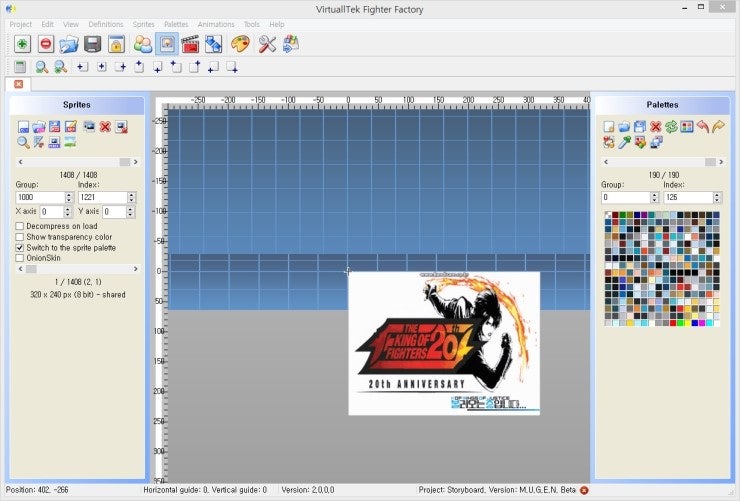Click magnifier search icon in Sprites panel
Viewport: 740px width, 501px height.
23,142
